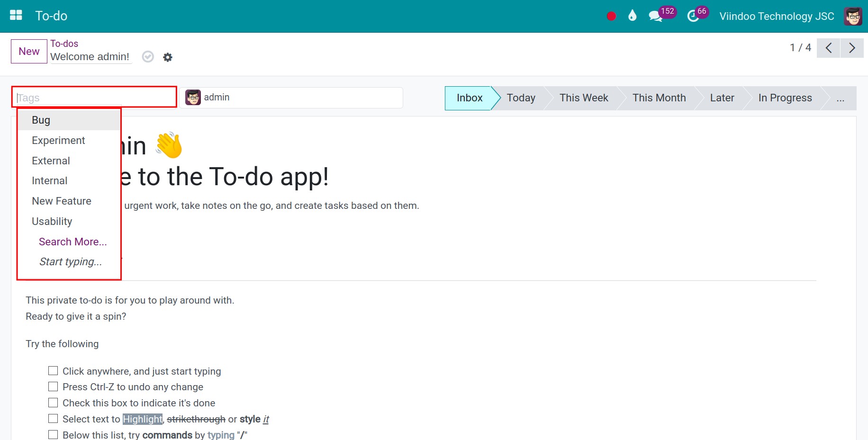Viewport: 868px width, 440px height.
Task: Open the apps menu grid icon
Action: coord(15,15)
